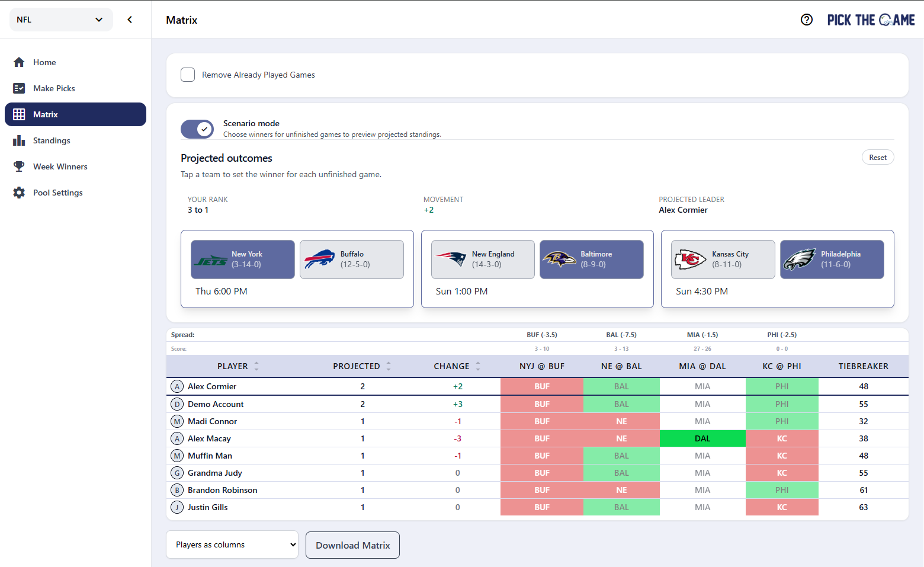Click green DAL cell for Alex Macay

pos(702,438)
